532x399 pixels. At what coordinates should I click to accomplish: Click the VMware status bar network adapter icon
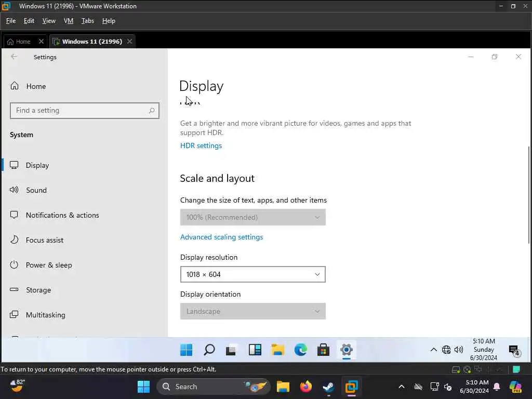(478, 369)
